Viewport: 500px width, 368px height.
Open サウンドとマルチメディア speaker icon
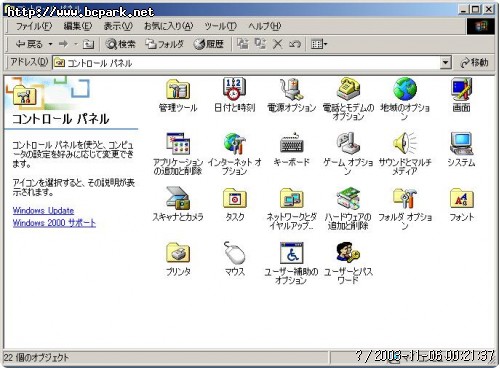405,144
